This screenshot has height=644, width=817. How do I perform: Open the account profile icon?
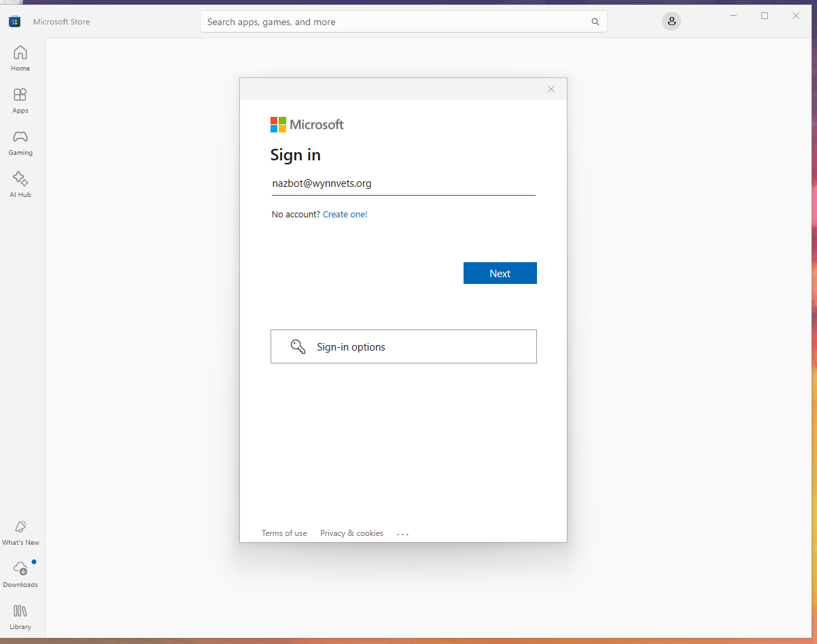click(x=672, y=21)
